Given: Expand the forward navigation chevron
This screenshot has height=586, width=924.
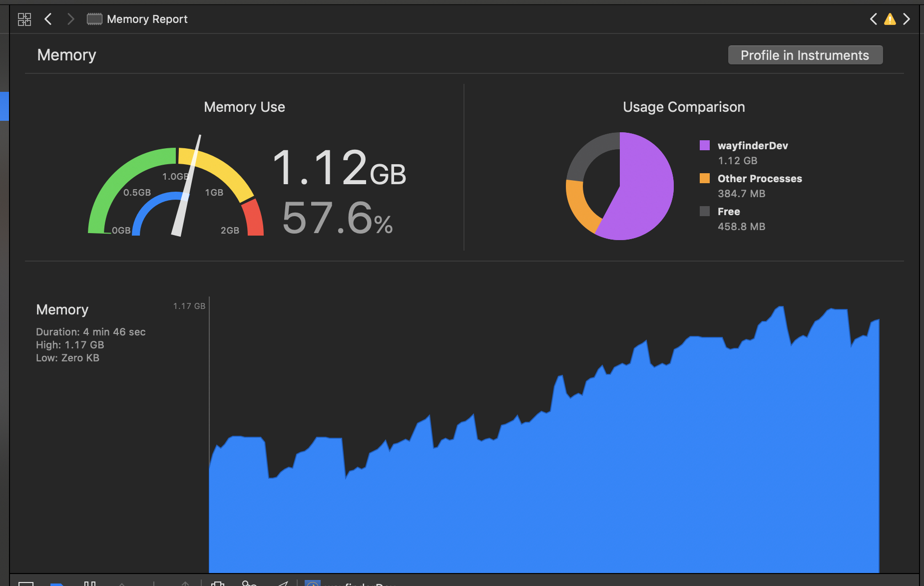Looking at the screenshot, I should pos(71,19).
